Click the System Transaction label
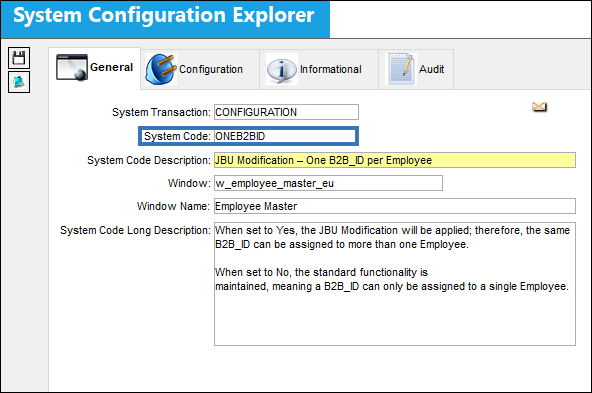592x393 pixels. coord(161,113)
